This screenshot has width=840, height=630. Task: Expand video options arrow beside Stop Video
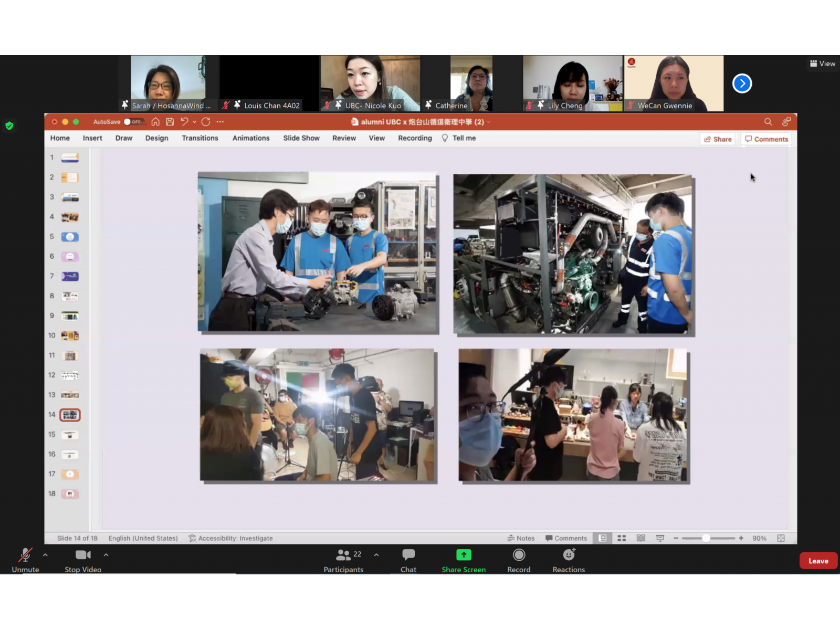click(x=106, y=555)
